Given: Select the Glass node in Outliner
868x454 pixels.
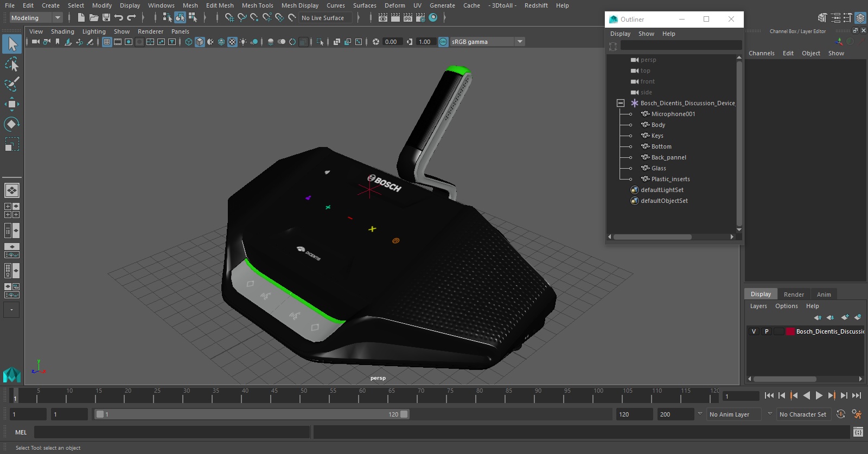Looking at the screenshot, I should click(x=659, y=168).
